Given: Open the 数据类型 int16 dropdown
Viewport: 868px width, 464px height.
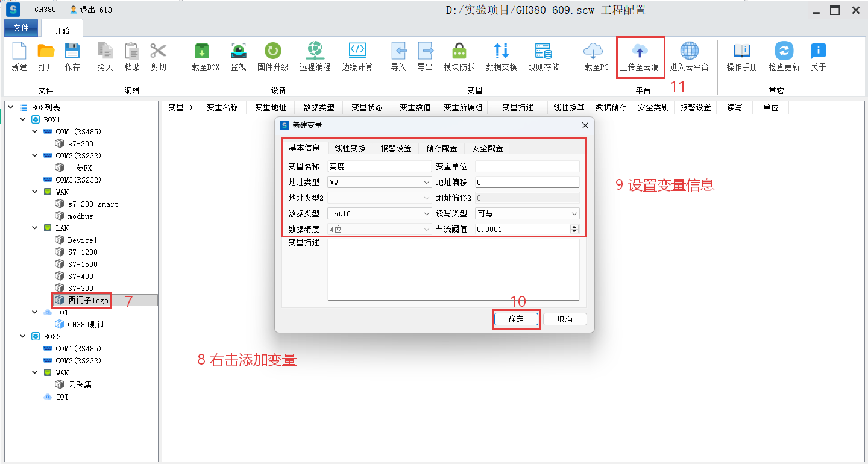Looking at the screenshot, I should click(x=427, y=213).
